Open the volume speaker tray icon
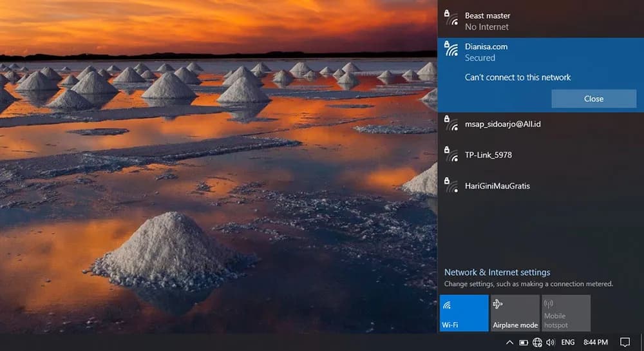This screenshot has height=351, width=644. (x=550, y=342)
